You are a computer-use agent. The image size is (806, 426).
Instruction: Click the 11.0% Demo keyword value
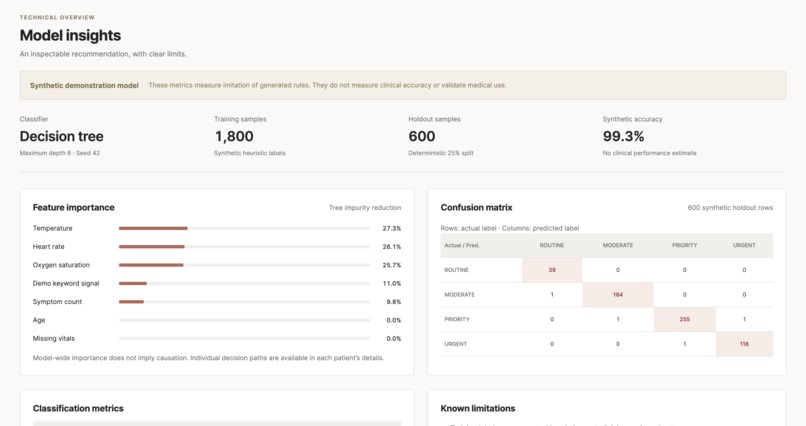click(x=392, y=284)
